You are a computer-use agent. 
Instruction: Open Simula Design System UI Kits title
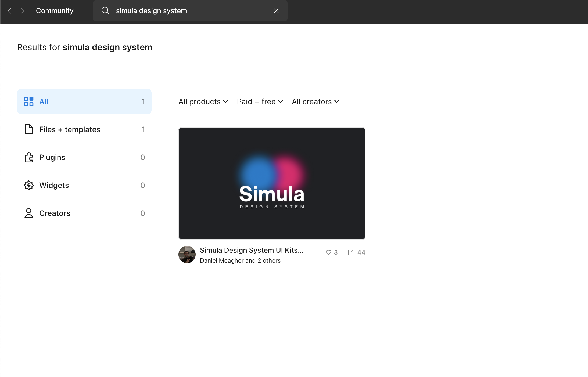click(x=251, y=250)
